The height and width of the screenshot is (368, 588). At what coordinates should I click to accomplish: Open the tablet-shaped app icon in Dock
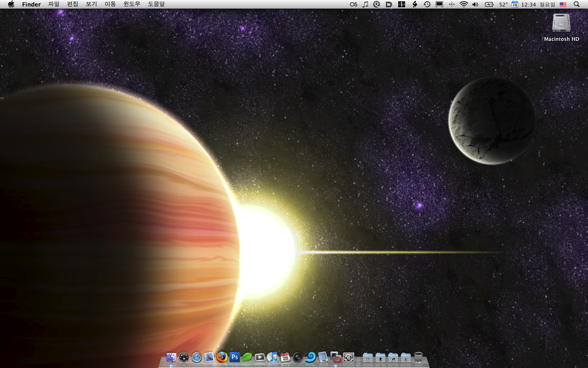click(323, 357)
